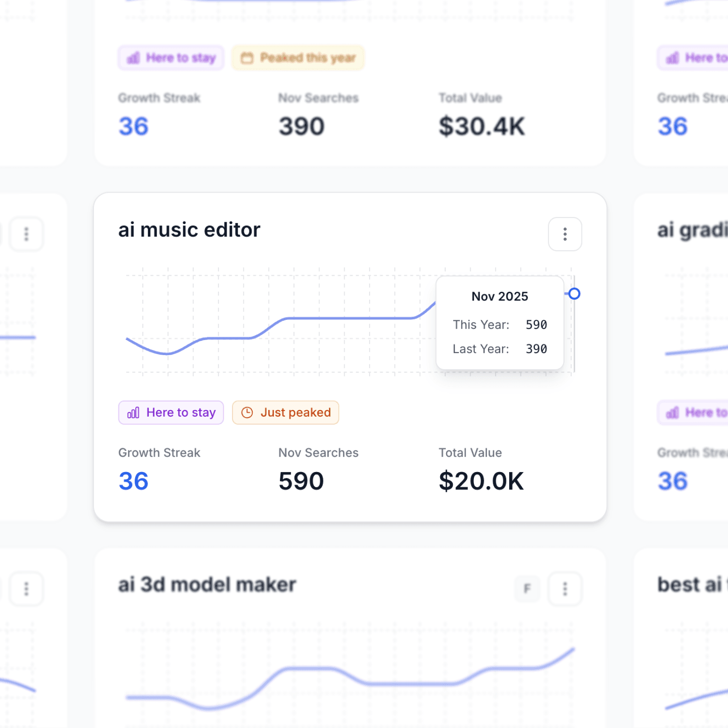Image resolution: width=728 pixels, height=728 pixels.
Task: Select the ai music editor card title
Action: point(189,230)
